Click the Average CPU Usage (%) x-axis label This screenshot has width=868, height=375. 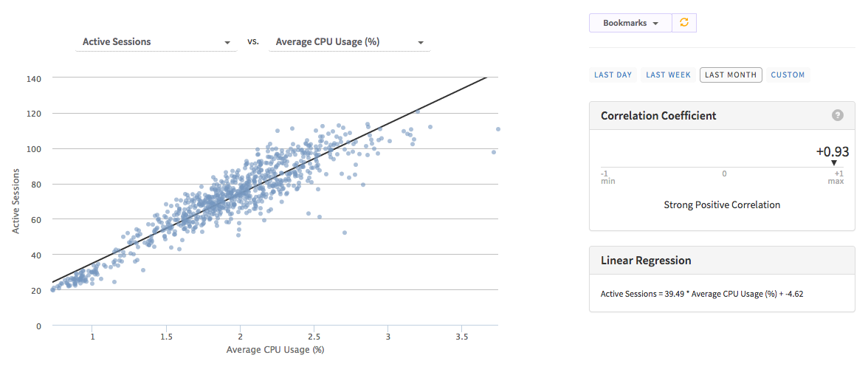pos(275,349)
